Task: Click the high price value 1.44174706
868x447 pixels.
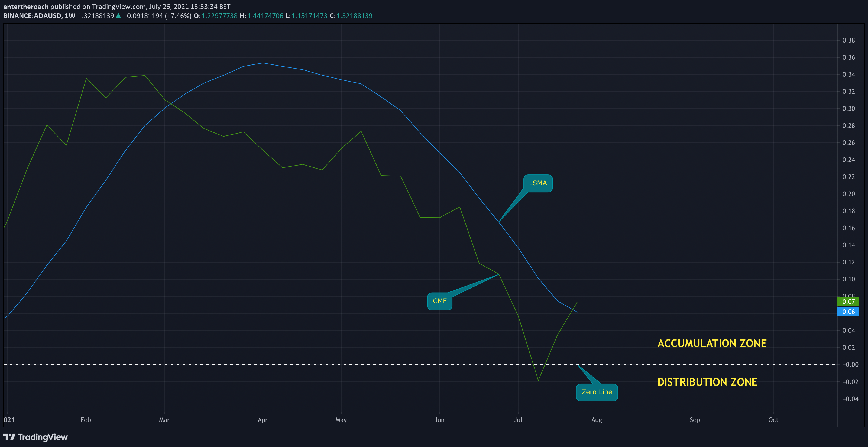Action: coord(265,16)
